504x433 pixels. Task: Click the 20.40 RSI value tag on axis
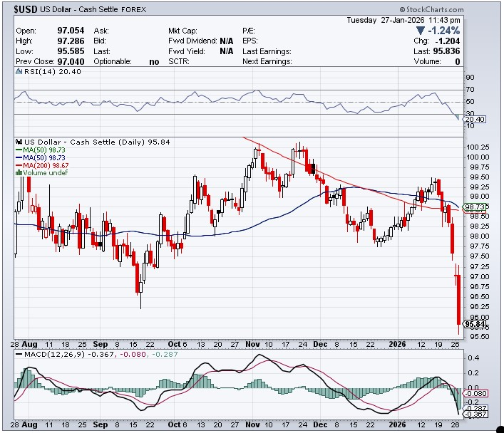coord(475,119)
